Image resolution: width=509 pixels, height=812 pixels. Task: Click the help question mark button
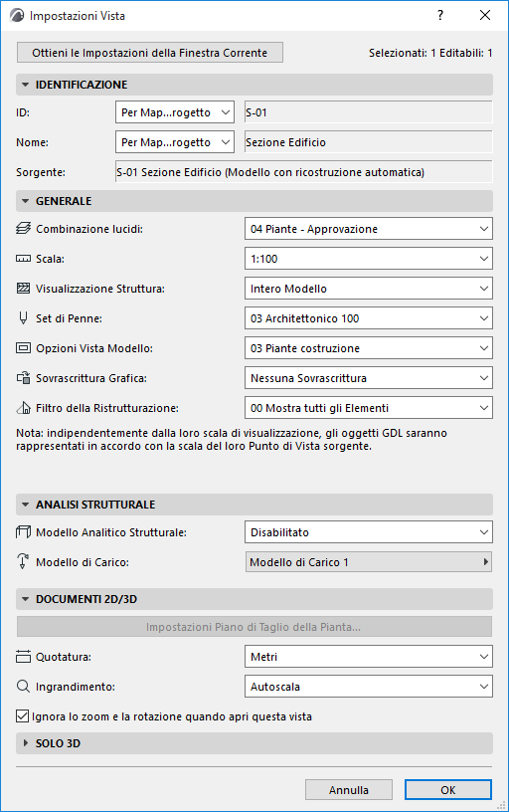click(440, 16)
